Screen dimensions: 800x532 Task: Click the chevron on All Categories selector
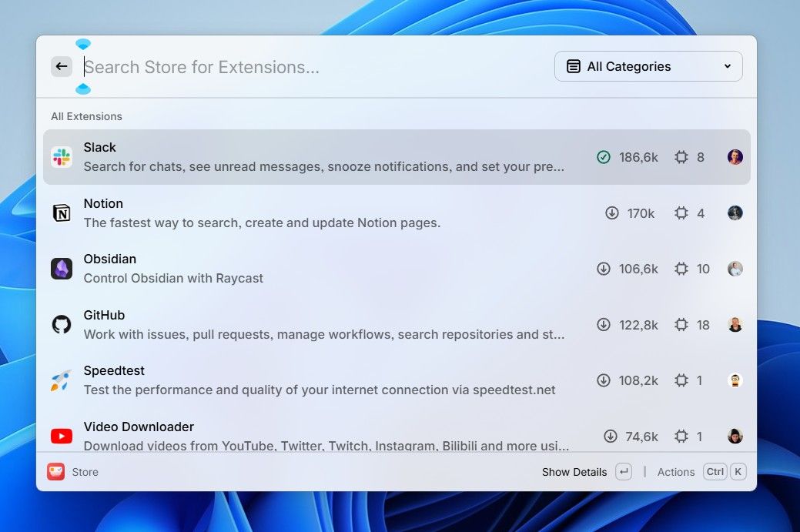[x=727, y=66]
